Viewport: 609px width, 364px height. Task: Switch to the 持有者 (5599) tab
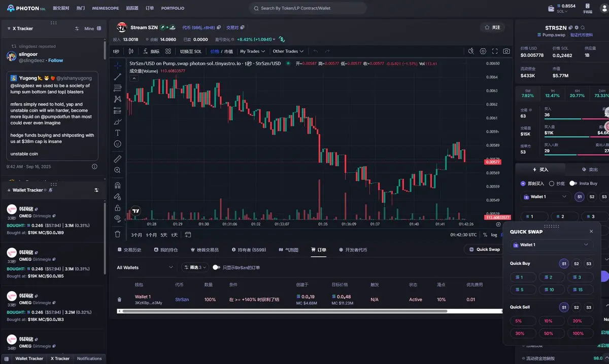(249, 249)
